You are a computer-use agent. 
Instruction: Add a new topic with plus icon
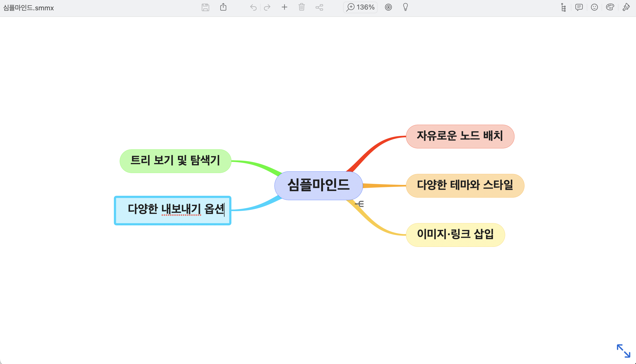[x=284, y=7]
